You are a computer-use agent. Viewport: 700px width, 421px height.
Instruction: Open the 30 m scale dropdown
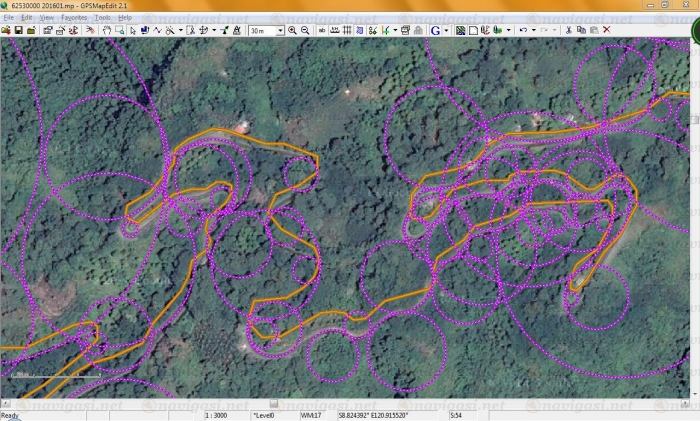tap(266, 31)
